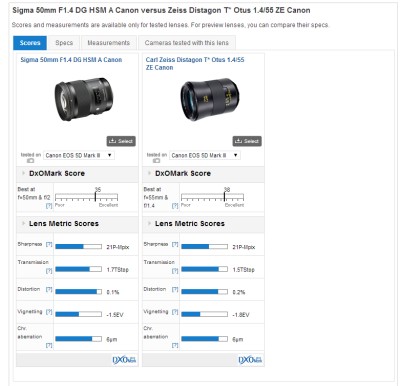Viewport: 400px width, 386px height.
Task: Collapse DxOMark Score section for Zeiss
Action: point(149,173)
